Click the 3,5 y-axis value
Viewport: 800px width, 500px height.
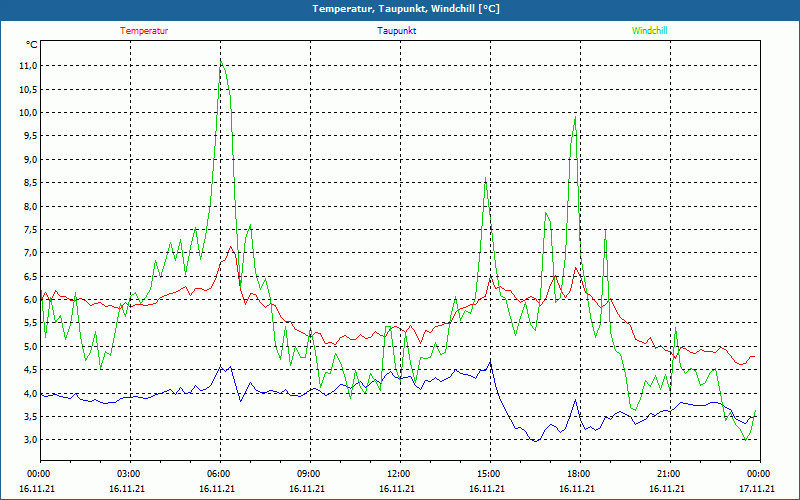coord(30,416)
